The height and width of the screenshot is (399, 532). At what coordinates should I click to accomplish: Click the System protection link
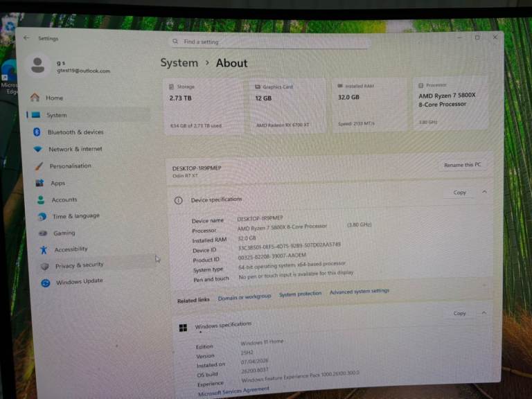click(300, 294)
